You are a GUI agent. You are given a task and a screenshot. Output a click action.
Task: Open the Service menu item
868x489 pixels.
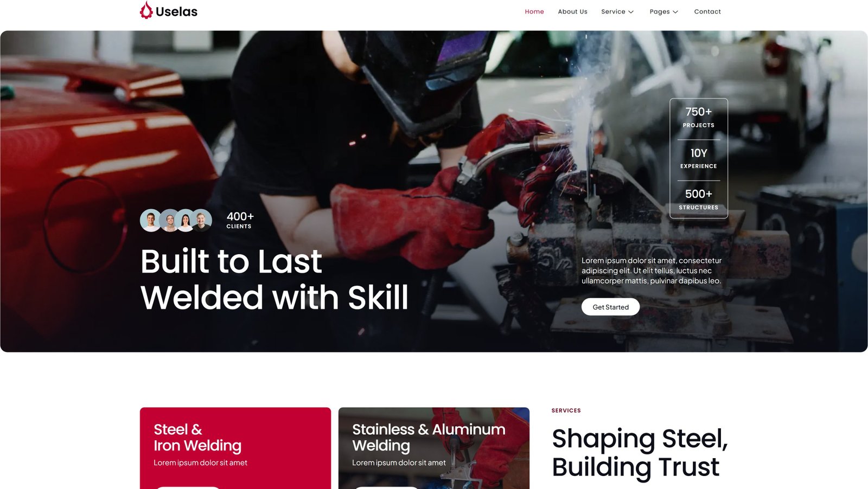[x=613, y=11]
